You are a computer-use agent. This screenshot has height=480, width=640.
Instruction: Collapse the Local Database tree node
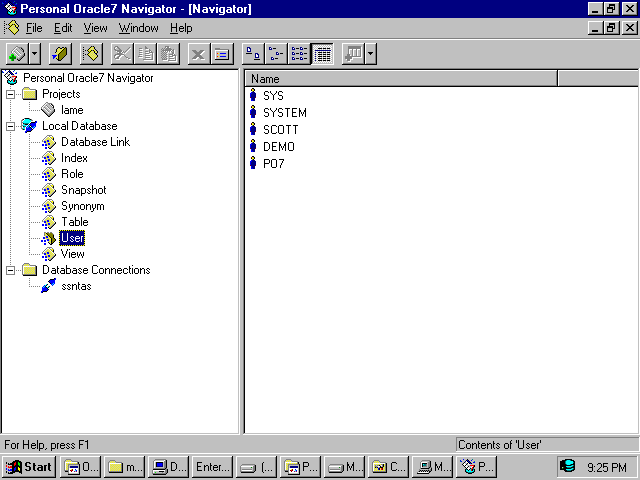pyautogui.click(x=11, y=126)
